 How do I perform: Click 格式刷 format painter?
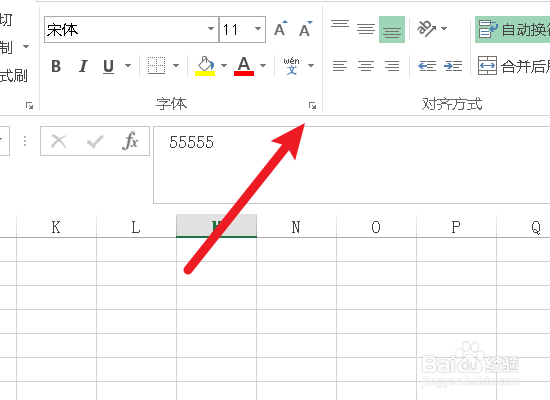pyautogui.click(x=13, y=75)
